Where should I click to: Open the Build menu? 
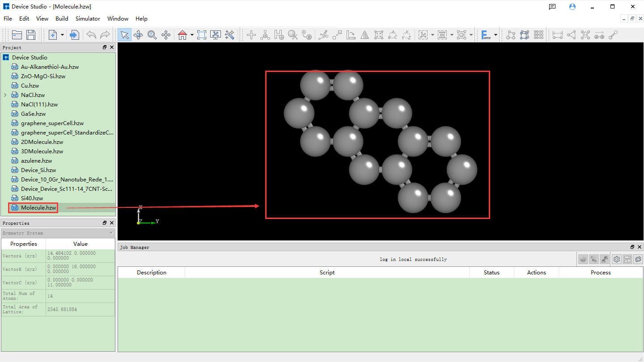coord(62,19)
